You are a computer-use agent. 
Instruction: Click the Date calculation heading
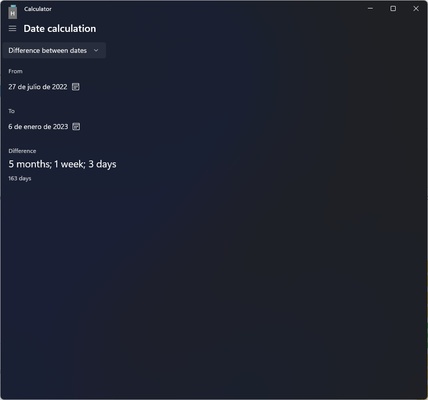click(60, 29)
